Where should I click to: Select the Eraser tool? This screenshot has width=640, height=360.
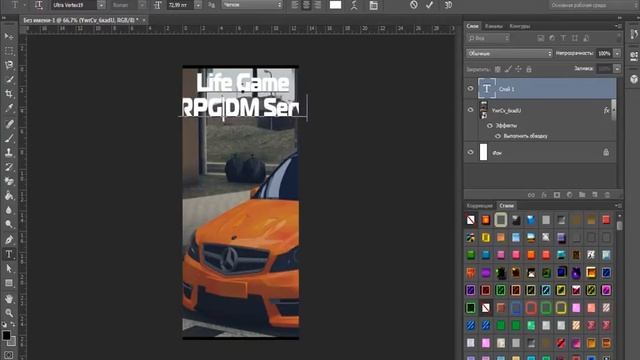[x=9, y=181]
